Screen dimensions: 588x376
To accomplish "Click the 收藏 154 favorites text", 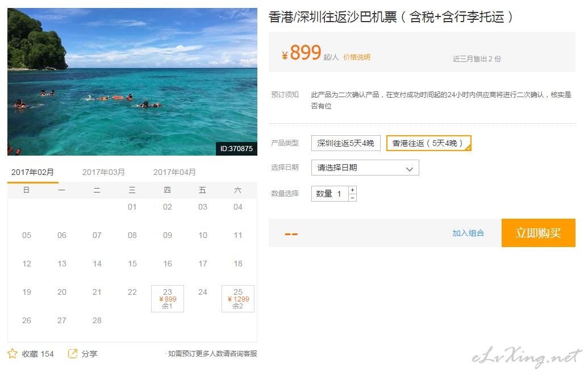I will coord(38,354).
